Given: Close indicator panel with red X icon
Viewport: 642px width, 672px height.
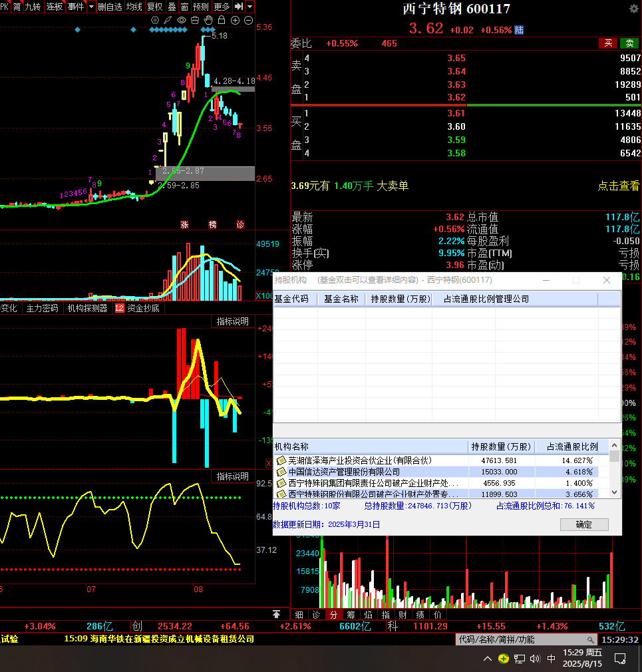Looking at the screenshot, I should [269, 463].
